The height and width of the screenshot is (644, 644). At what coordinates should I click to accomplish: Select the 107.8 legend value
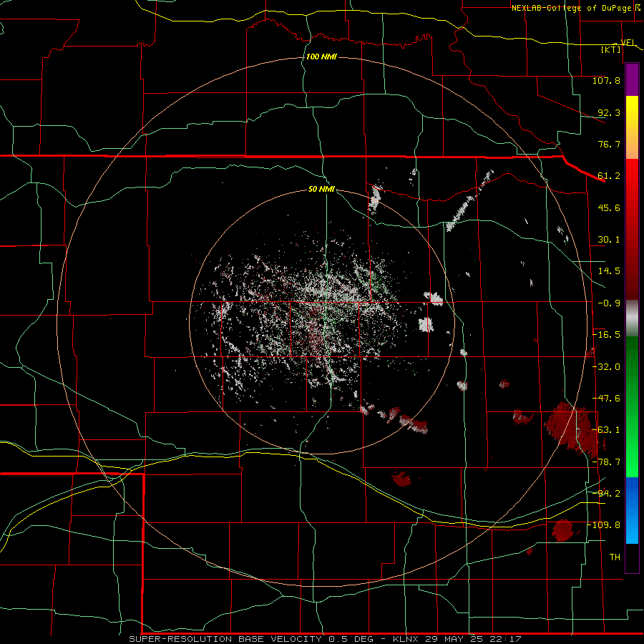point(606,80)
